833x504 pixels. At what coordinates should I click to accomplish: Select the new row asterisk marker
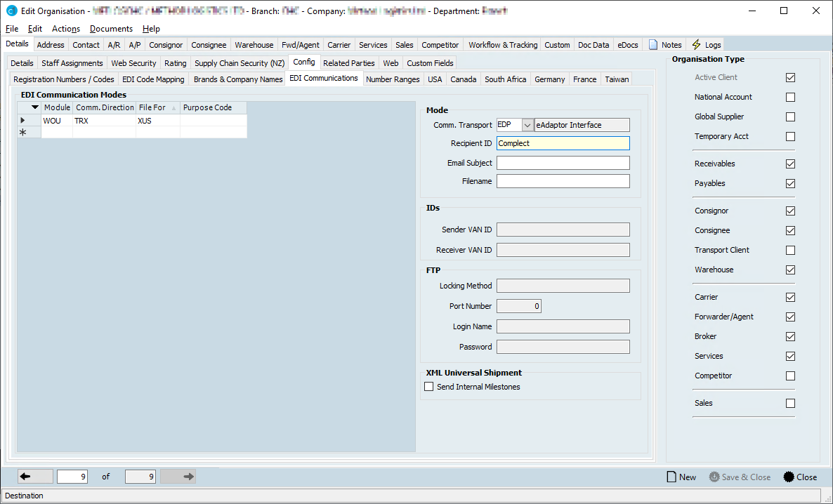click(x=22, y=132)
